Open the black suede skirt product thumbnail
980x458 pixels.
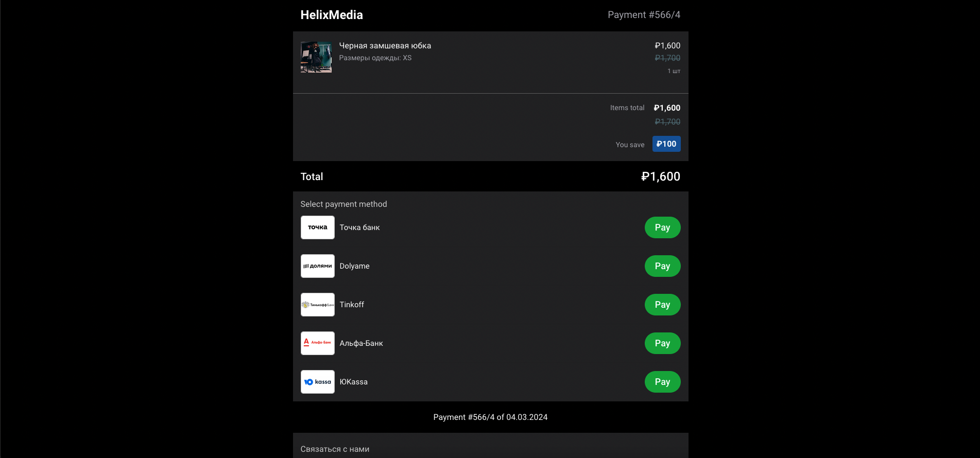pos(316,57)
